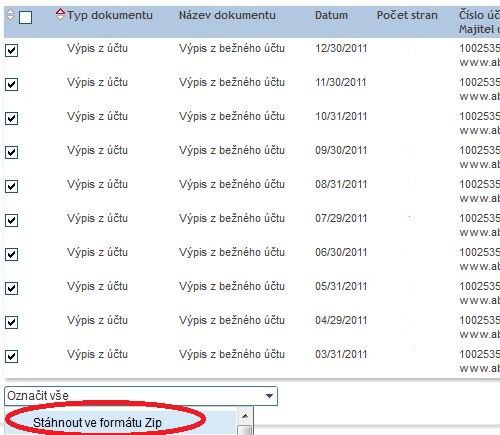Open Výpis z bežného účtu dated 05/31/2011
500x435 pixels.
coord(232,286)
